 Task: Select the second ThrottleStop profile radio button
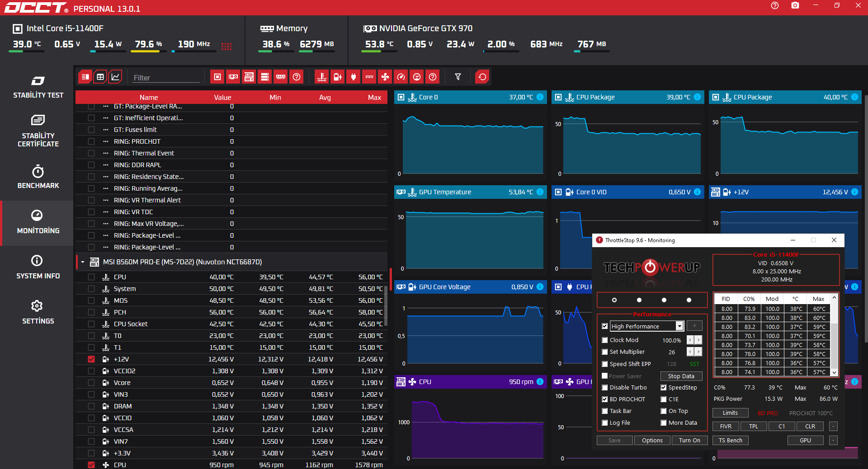click(x=639, y=300)
